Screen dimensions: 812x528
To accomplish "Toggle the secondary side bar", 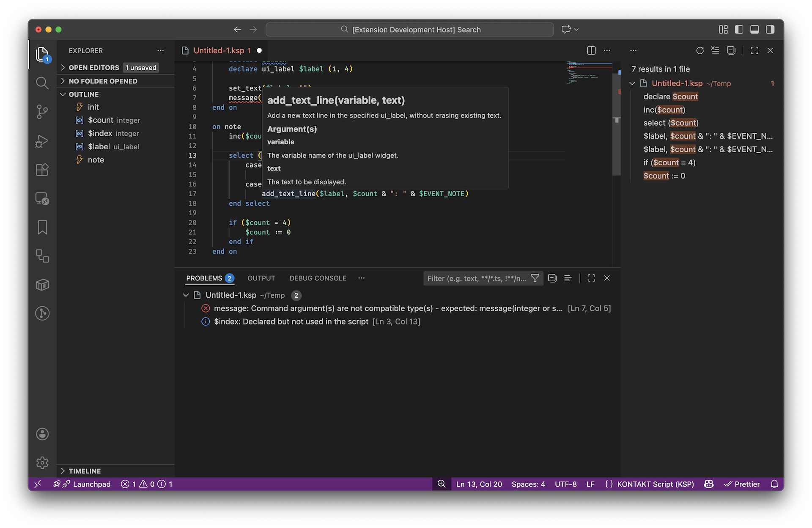I will point(771,30).
